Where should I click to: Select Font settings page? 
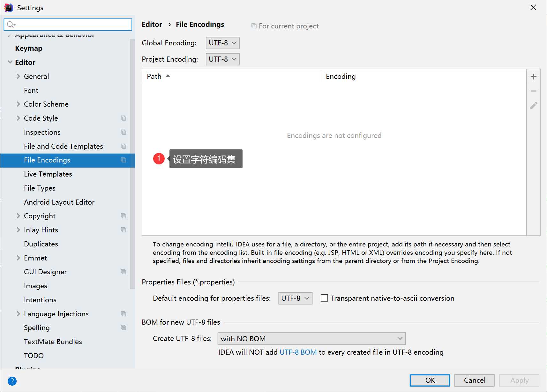click(x=31, y=90)
